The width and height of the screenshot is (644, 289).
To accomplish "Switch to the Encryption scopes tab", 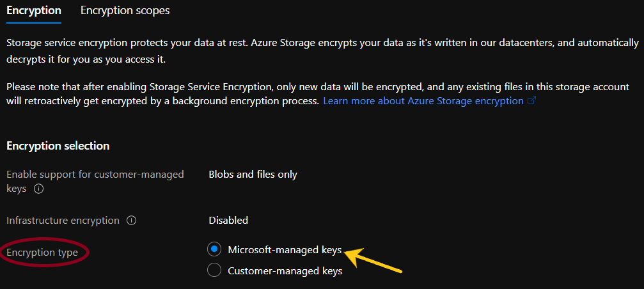I will (125, 10).
